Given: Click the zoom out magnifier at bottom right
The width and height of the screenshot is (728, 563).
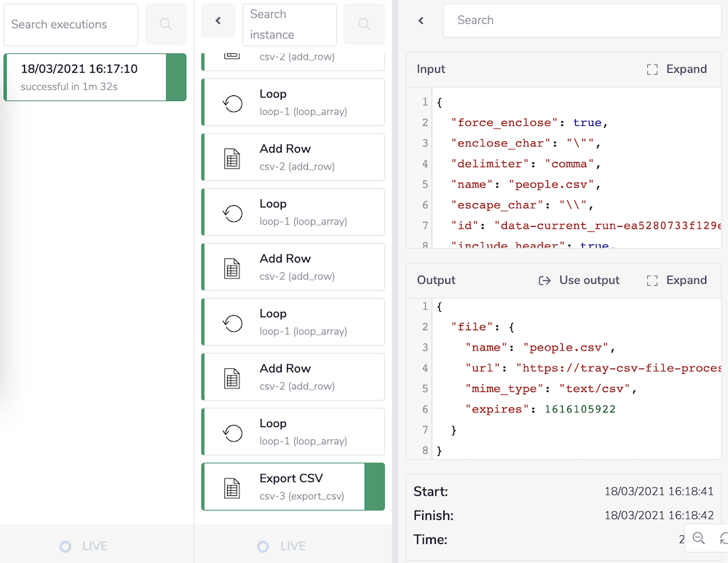Looking at the screenshot, I should [699, 539].
